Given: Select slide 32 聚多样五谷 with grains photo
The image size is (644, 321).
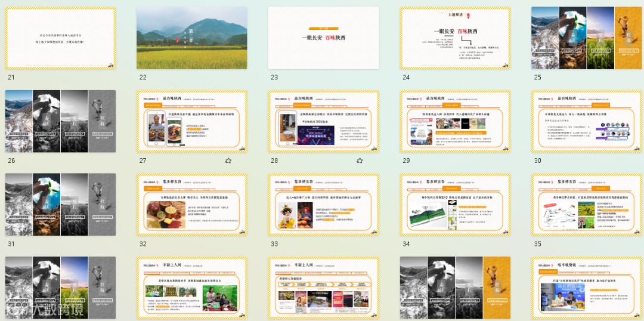Looking at the screenshot, I should [192, 204].
